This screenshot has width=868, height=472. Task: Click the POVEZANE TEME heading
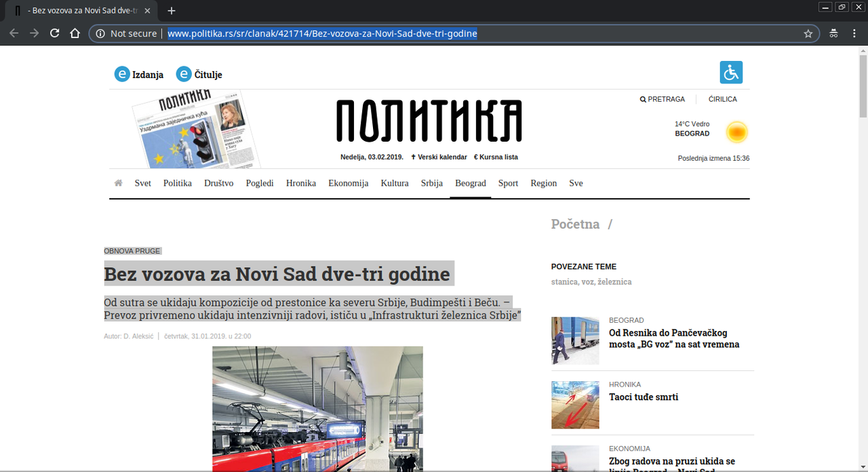(x=584, y=267)
